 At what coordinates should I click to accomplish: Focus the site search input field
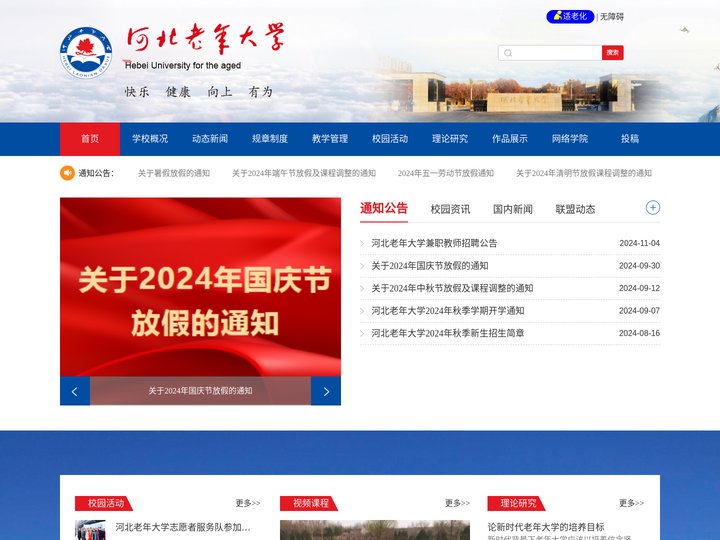tap(550, 53)
